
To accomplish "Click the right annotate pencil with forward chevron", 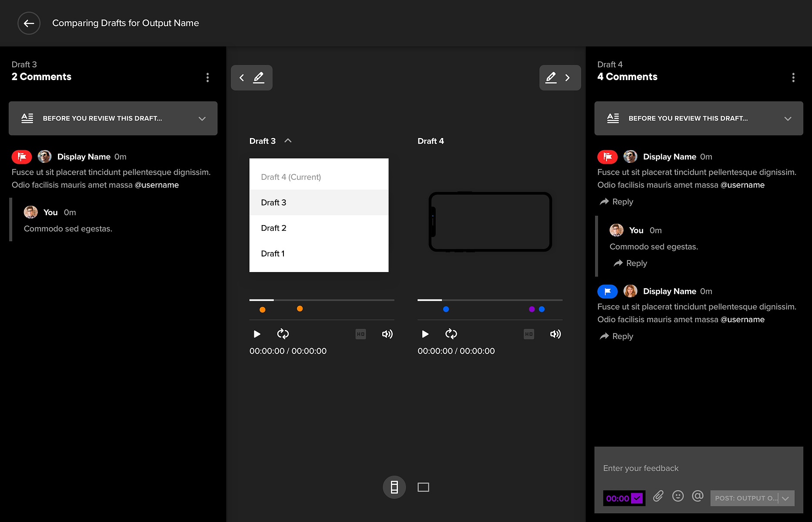I will [560, 77].
